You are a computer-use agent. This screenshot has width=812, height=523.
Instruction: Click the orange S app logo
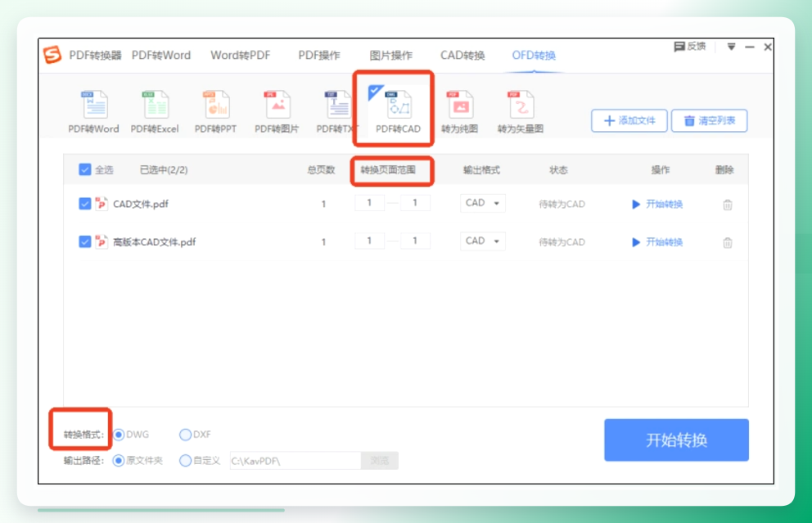click(52, 54)
